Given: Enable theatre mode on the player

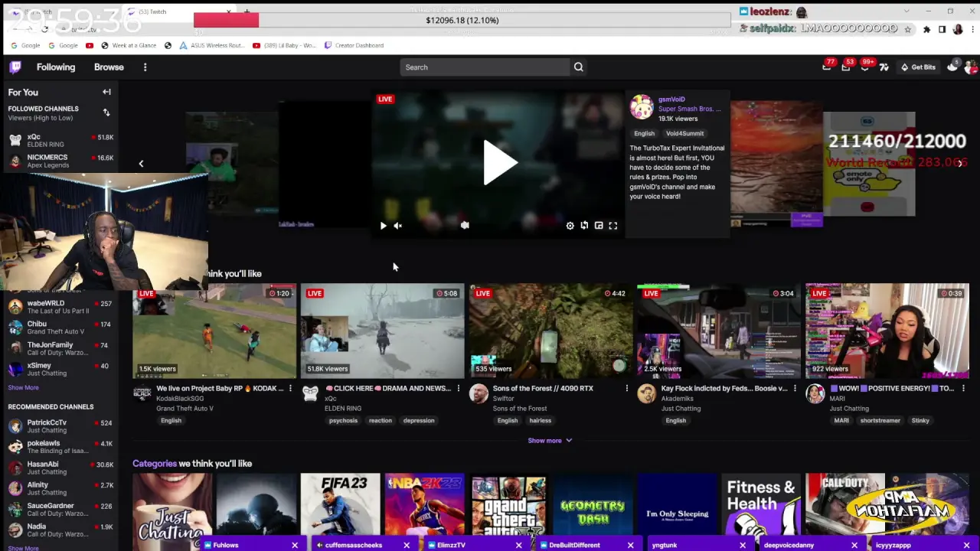Looking at the screenshot, I should click(584, 225).
